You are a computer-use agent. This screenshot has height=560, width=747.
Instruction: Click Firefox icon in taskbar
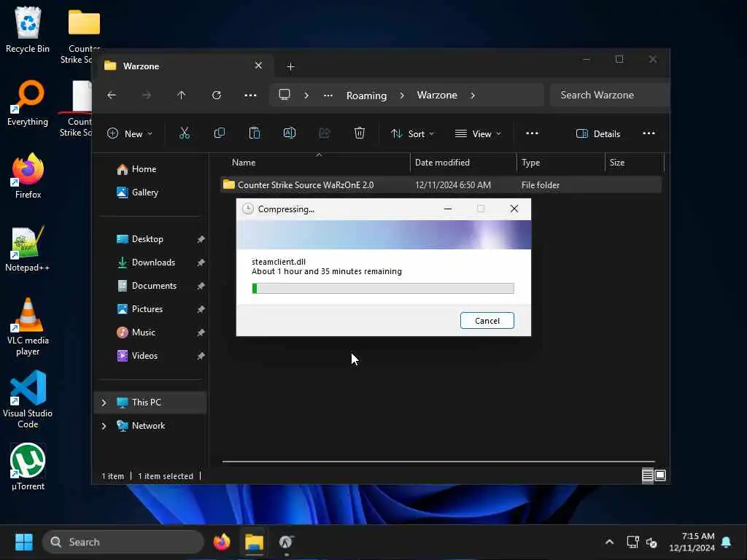click(x=222, y=542)
